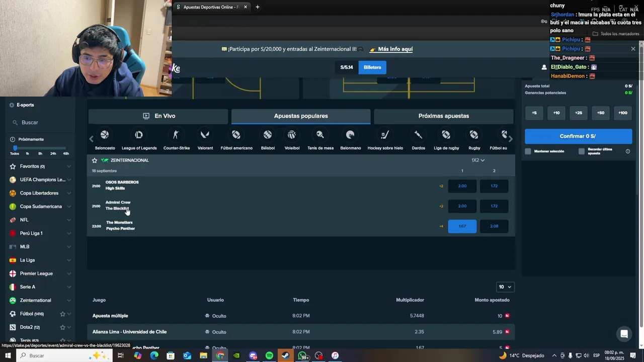Check the Mantener selección checkbox
This screenshot has width=644, height=362.
point(528,151)
